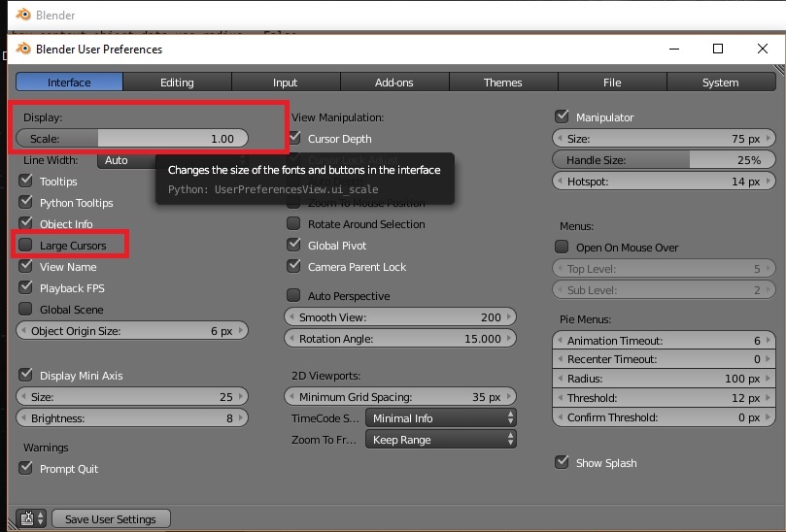Click the Minimum Grid Spacing field
Viewport: 786px width, 532px height.
pyautogui.click(x=400, y=397)
